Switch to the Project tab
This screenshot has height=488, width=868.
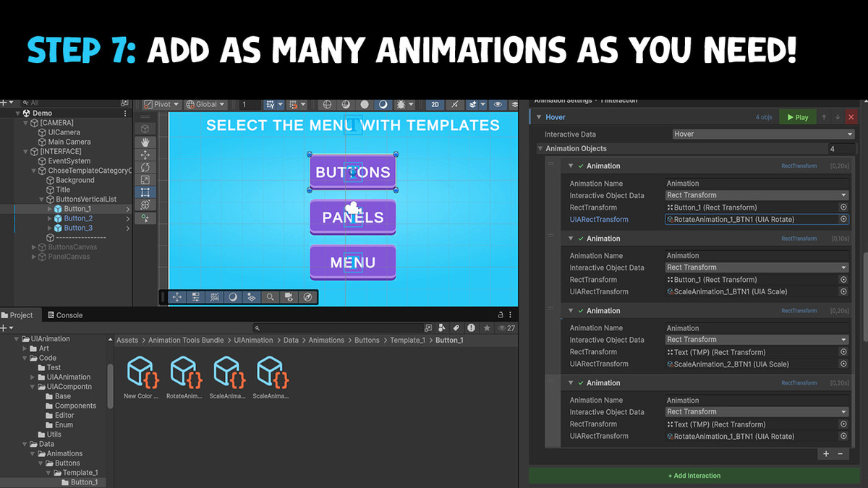coord(17,315)
